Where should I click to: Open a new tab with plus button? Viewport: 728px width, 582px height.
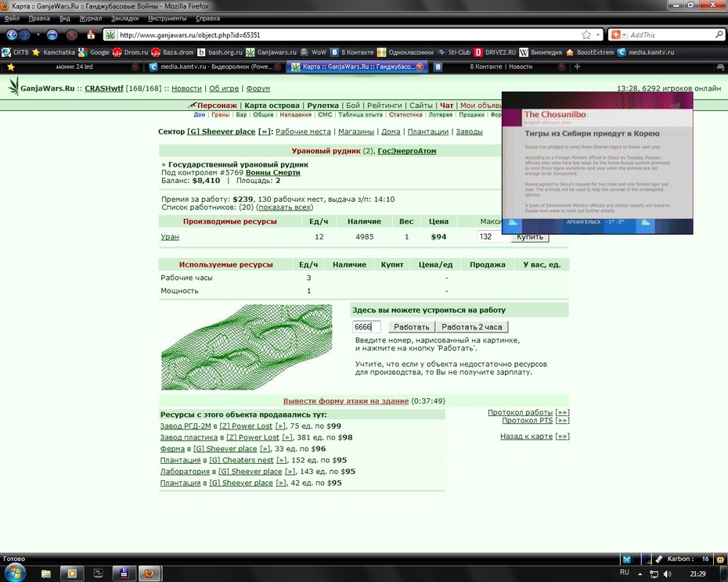(x=577, y=66)
